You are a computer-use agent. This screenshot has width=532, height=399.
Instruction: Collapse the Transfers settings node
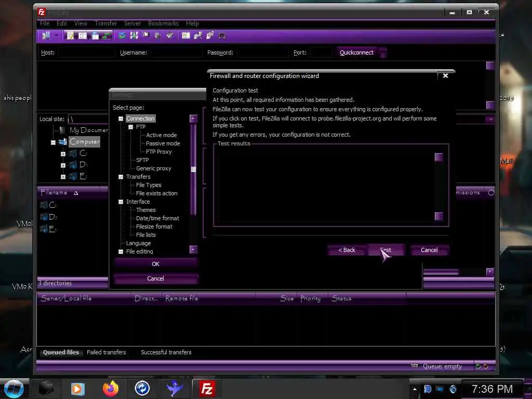pos(121,177)
